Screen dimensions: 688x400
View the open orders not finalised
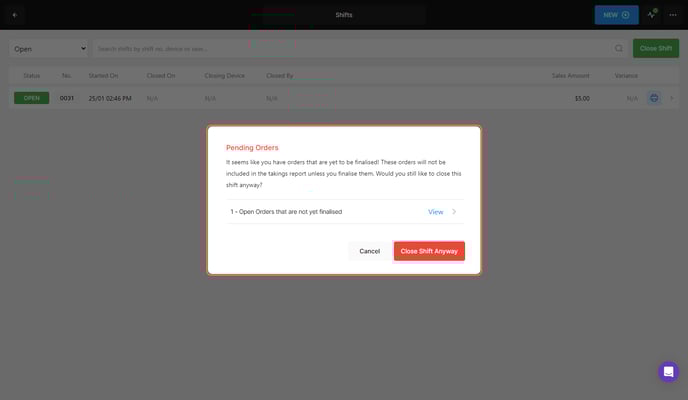435,212
